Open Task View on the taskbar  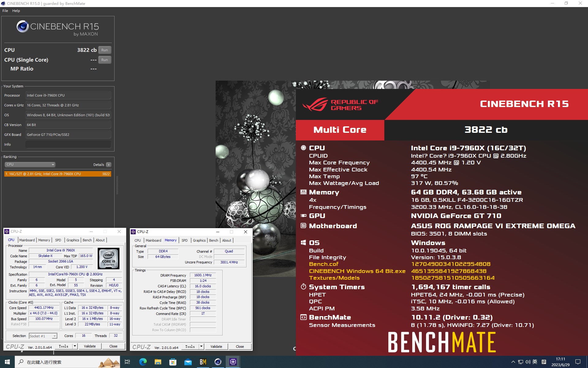click(127, 362)
